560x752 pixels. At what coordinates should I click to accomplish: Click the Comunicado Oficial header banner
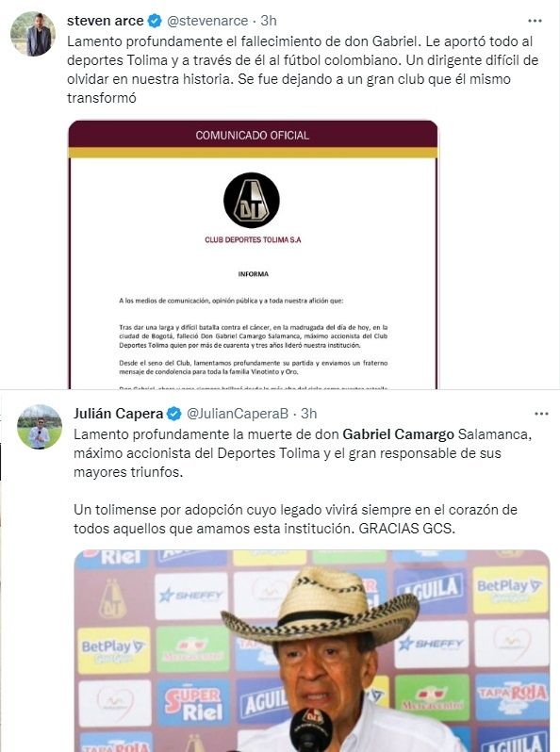coord(253,135)
